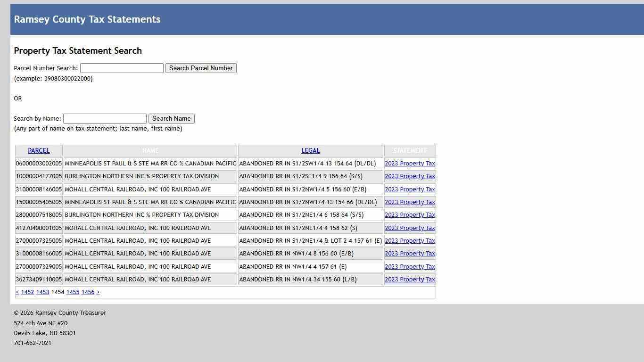The height and width of the screenshot is (362, 644).
Task: Sort the table by PARCEL column
Action: click(x=39, y=150)
